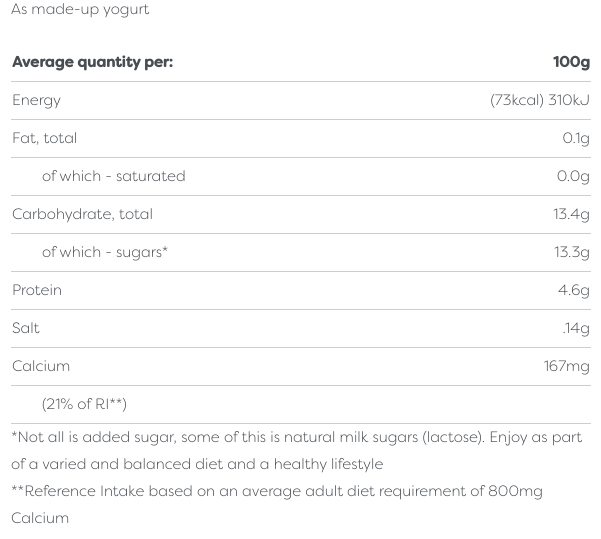The height and width of the screenshot is (539, 601).
Task: Click the 'As made-up yogurt' text
Action: [x=80, y=10]
